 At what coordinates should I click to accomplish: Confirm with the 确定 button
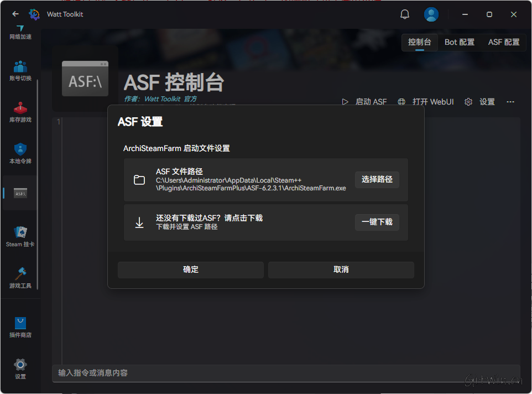tap(191, 270)
